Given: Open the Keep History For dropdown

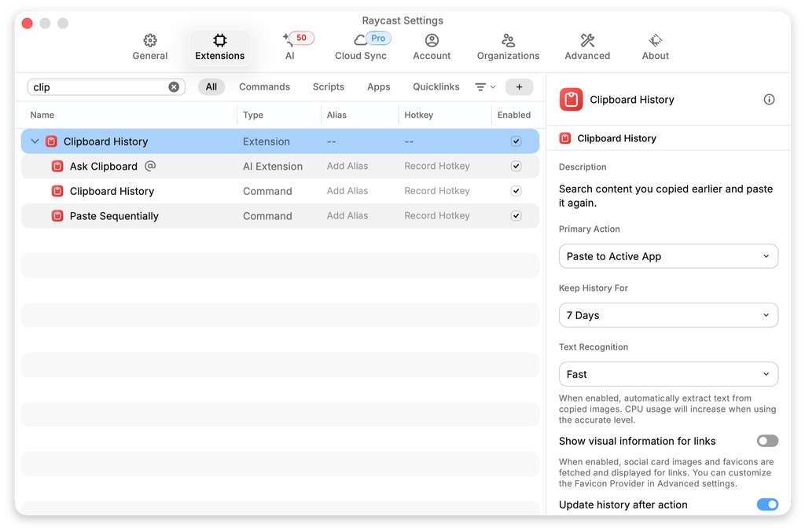Looking at the screenshot, I should [668, 315].
